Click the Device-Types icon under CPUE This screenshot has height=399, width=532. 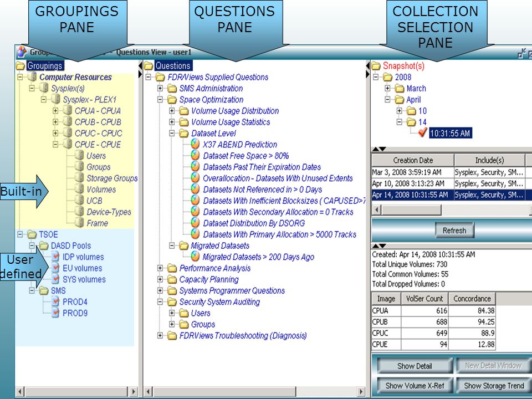pos(80,211)
